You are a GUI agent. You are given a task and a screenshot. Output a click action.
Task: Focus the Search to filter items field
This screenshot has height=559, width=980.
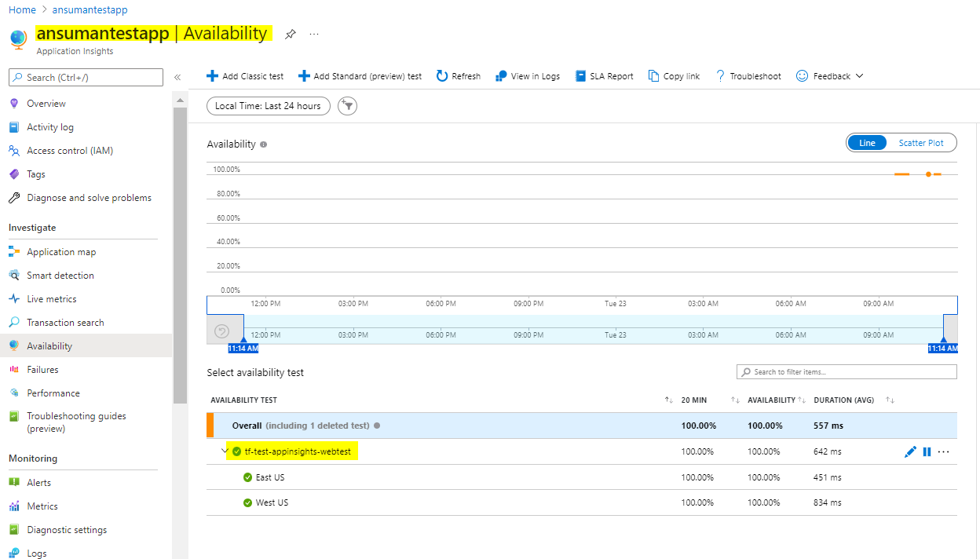pyautogui.click(x=847, y=372)
